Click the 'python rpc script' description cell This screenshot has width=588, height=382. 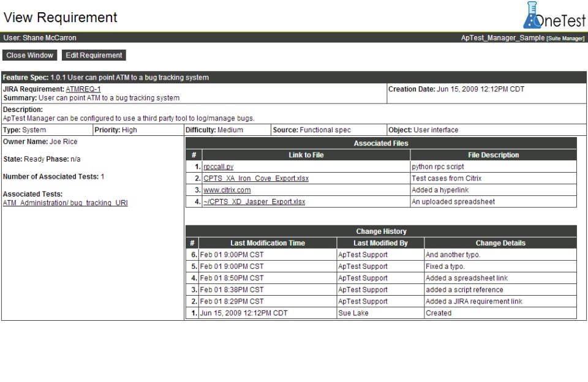[x=494, y=167]
